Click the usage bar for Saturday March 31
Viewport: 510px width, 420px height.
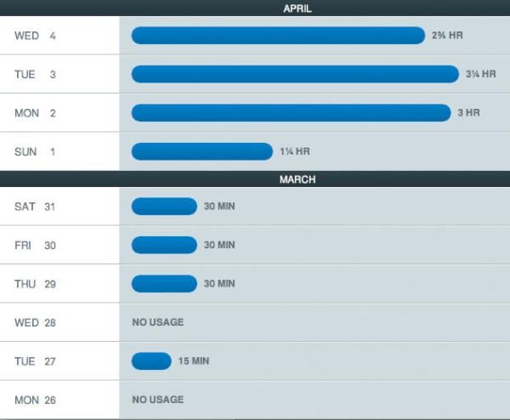click(164, 207)
